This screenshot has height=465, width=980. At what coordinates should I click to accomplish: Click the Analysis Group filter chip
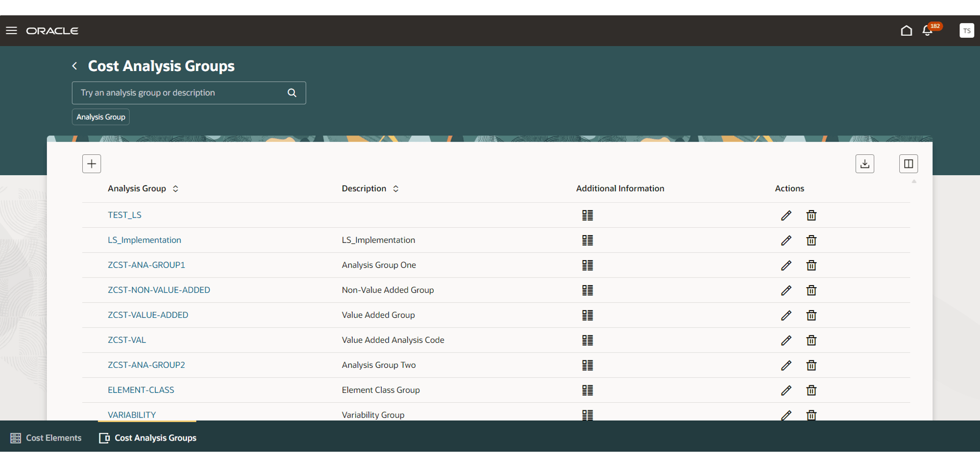pyautogui.click(x=101, y=117)
